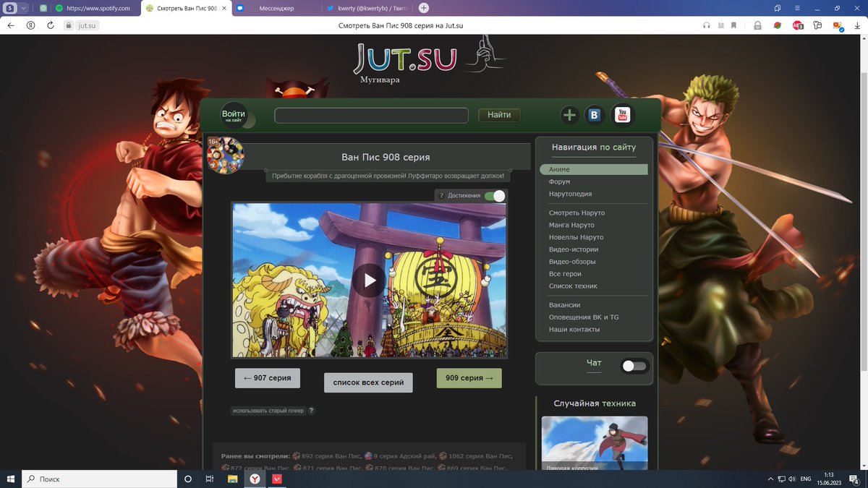Reload the page with the refresh icon
The image size is (868, 488).
pyautogui.click(x=51, y=25)
